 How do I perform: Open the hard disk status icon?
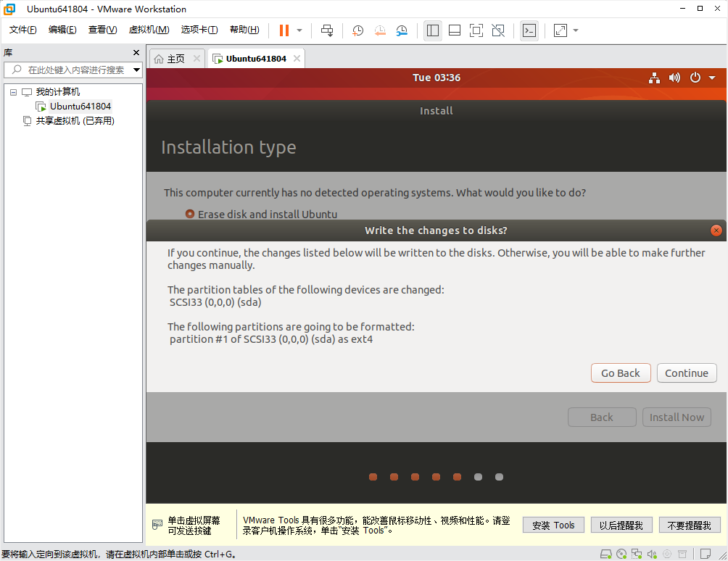point(606,553)
